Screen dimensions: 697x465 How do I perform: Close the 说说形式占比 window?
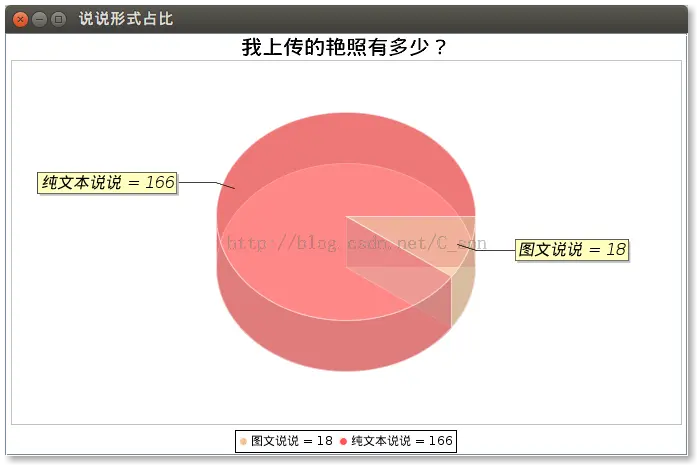[20, 19]
